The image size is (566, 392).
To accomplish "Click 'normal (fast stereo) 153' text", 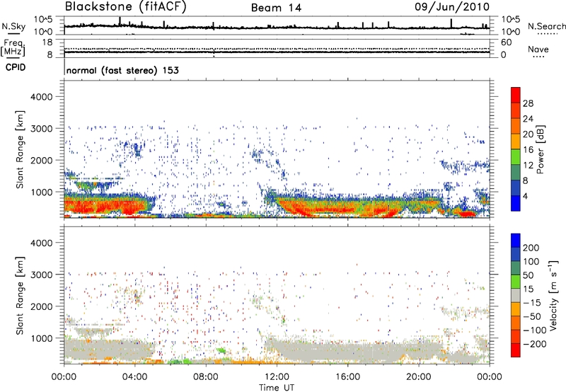I will coord(122,71).
